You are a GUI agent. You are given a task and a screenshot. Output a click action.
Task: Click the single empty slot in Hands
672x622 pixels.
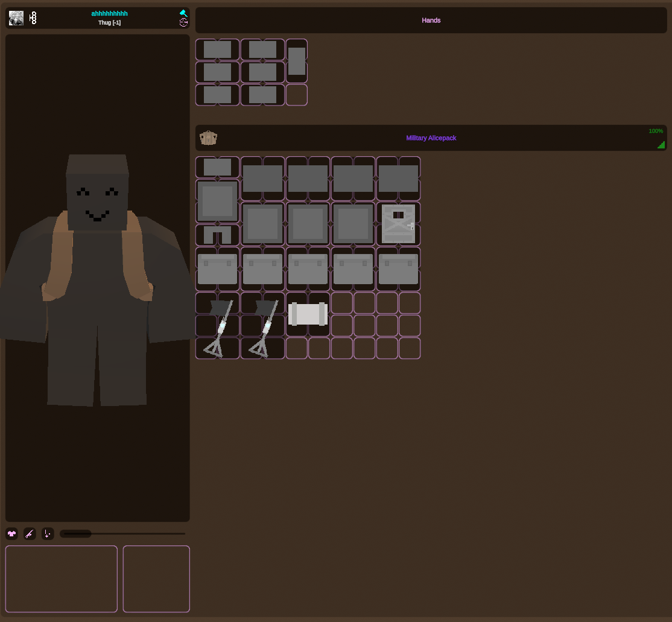[x=297, y=95]
